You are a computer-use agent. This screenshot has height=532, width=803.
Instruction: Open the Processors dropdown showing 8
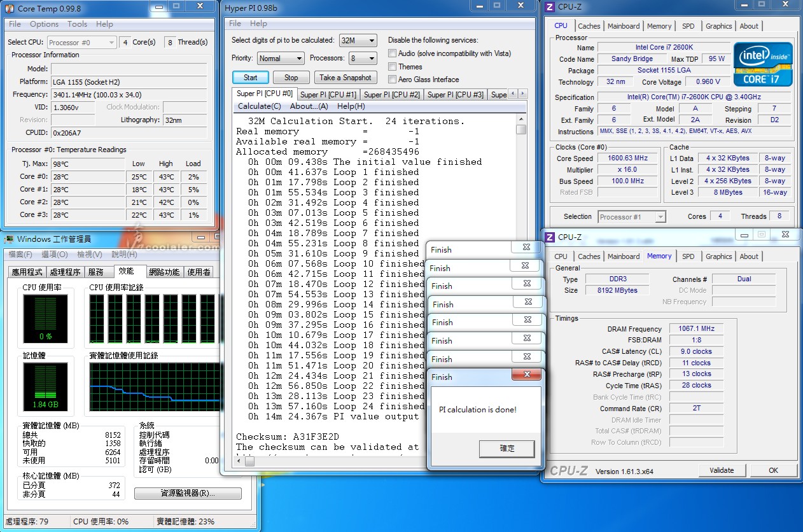[x=363, y=58]
